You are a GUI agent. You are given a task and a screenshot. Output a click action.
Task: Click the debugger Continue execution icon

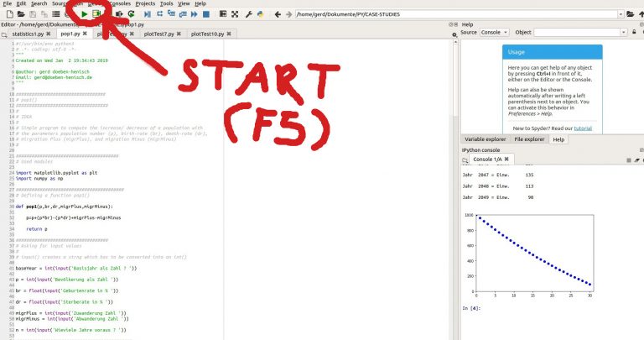coord(195,14)
